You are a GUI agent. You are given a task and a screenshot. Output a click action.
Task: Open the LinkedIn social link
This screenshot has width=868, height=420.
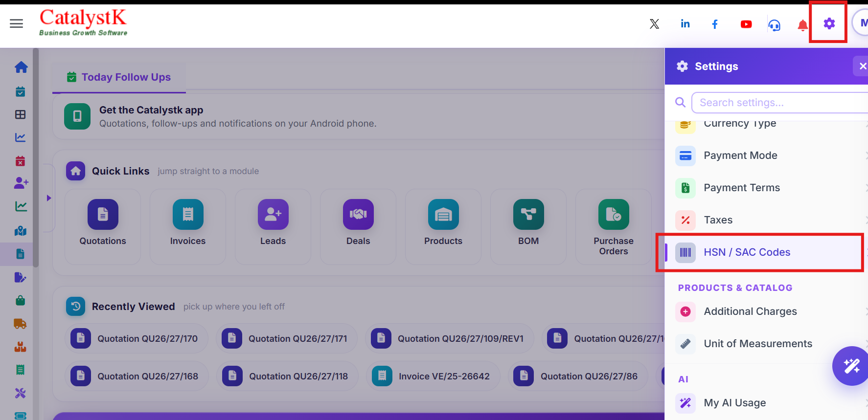click(685, 24)
